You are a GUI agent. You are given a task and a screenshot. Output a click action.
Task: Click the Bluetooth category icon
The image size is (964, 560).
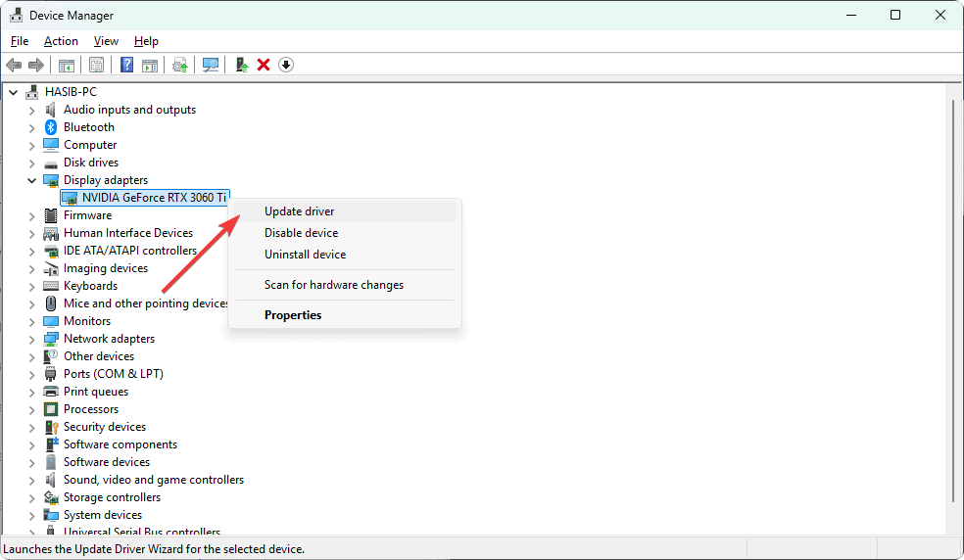point(51,127)
